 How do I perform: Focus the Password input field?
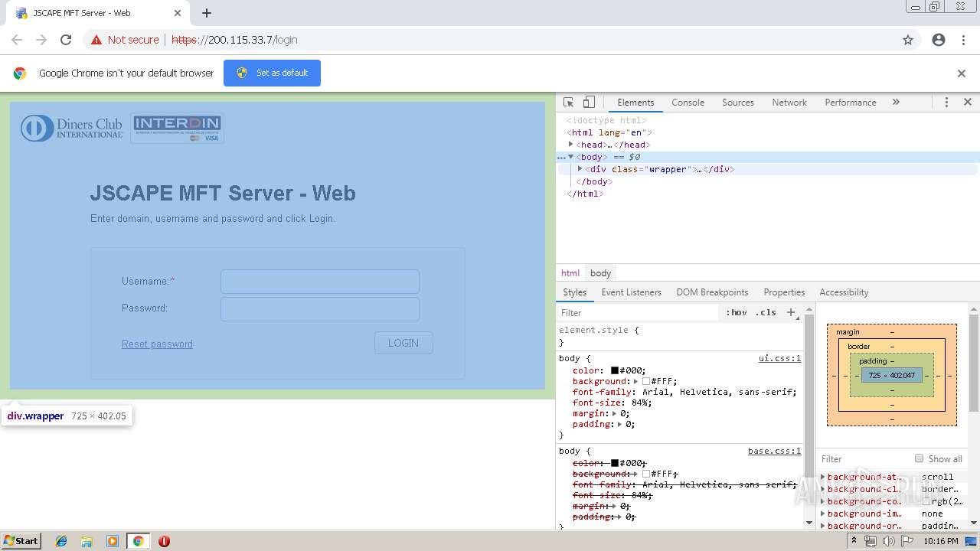pos(320,308)
